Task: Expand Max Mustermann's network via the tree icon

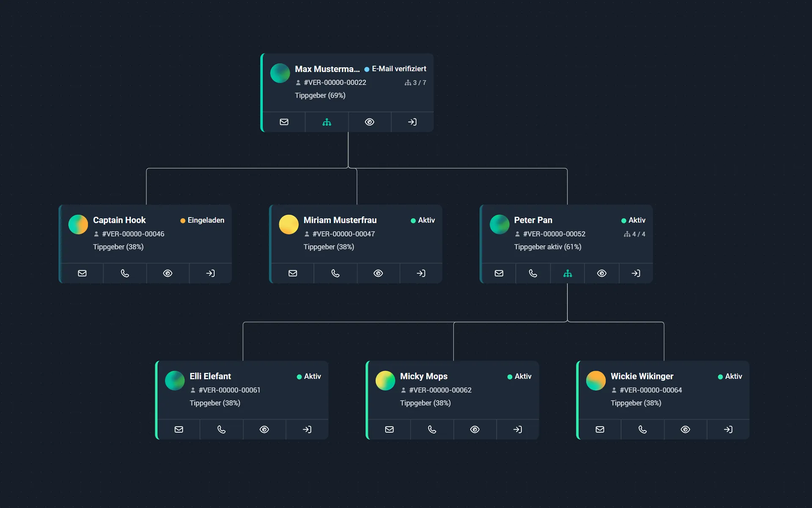Action: pos(326,122)
